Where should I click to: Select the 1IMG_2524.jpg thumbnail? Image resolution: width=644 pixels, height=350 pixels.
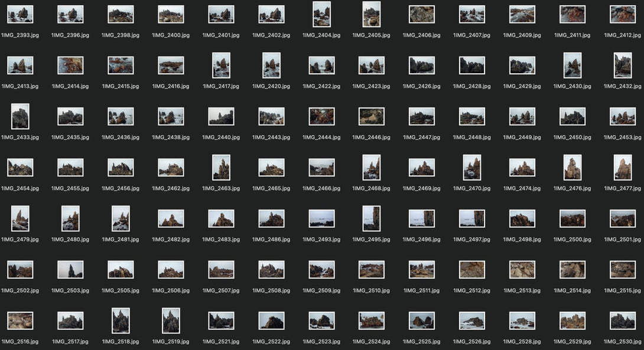[x=372, y=321]
